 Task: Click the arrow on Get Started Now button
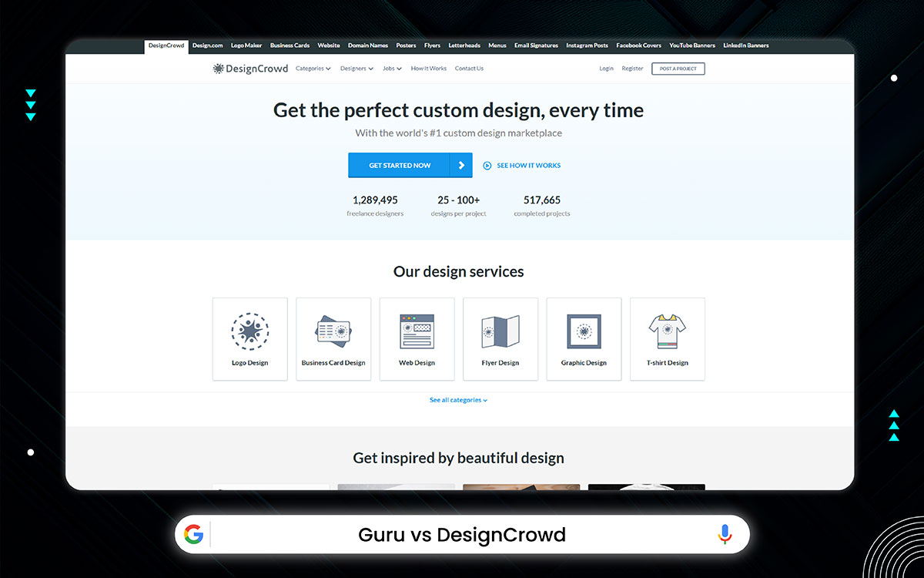pos(461,165)
